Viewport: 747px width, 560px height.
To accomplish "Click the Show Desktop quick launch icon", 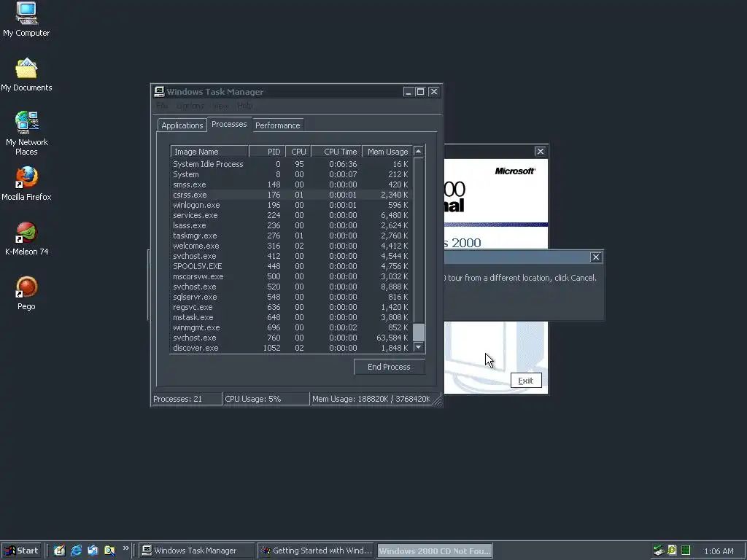I will (x=59, y=551).
